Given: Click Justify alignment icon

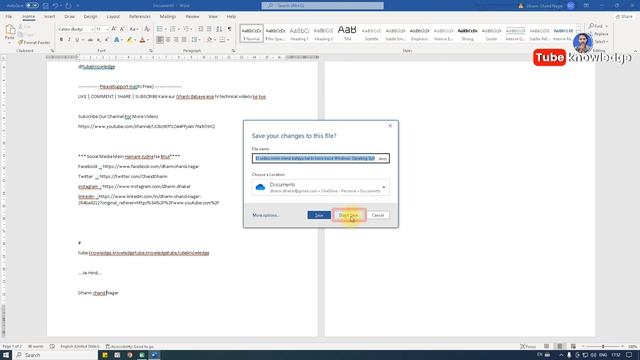Looking at the screenshot, I should click(184, 40).
